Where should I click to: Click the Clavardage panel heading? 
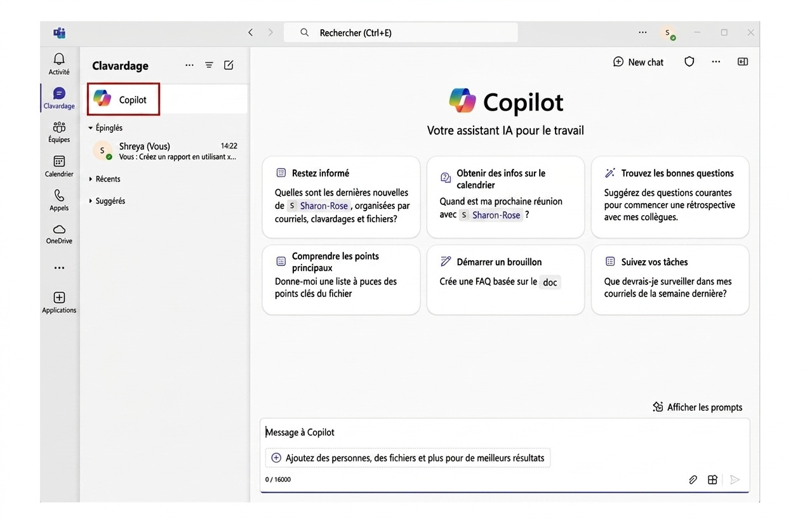click(120, 65)
